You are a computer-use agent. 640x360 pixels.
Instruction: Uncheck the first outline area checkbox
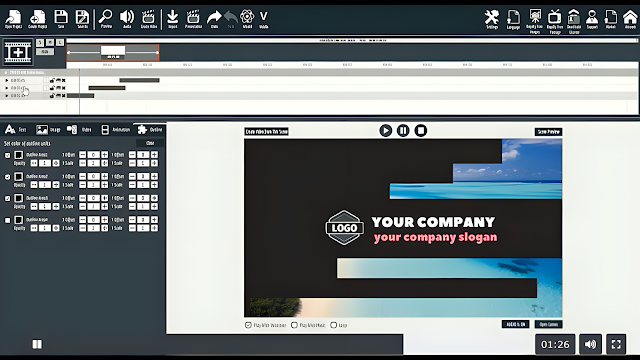[x=7, y=155]
